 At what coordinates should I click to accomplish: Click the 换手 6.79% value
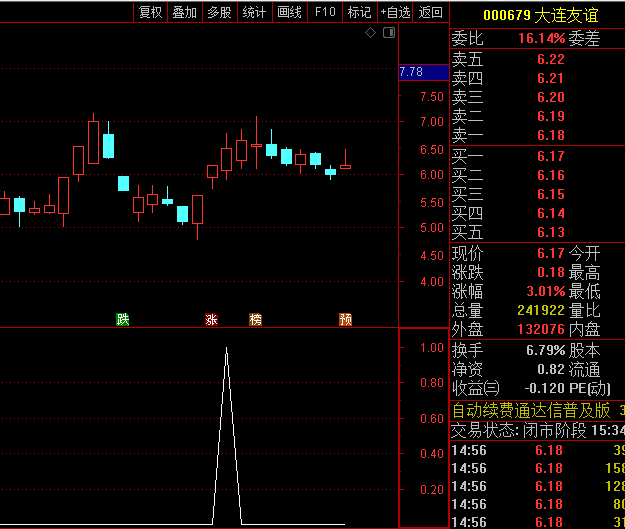(x=546, y=350)
